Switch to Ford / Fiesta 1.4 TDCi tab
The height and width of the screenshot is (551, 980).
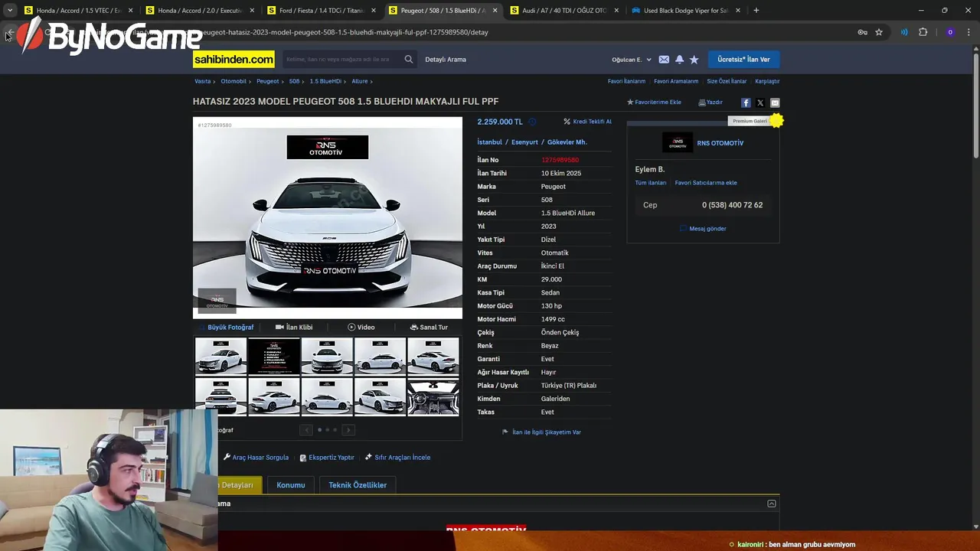click(x=320, y=11)
